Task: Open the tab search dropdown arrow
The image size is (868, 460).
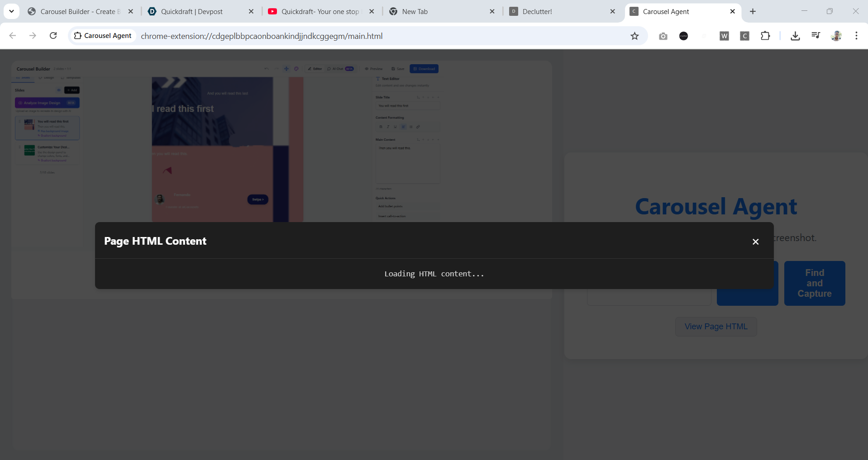Action: click(11, 11)
